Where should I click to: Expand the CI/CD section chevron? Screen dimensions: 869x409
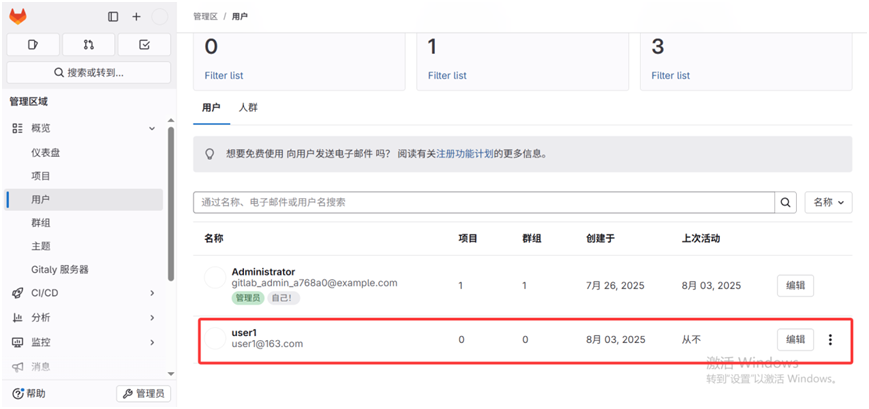pyautogui.click(x=152, y=293)
